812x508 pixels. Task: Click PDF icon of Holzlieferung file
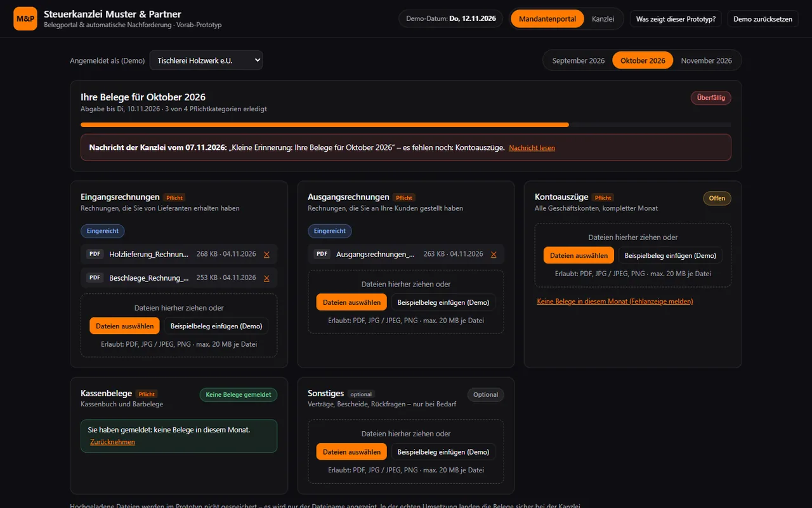(x=95, y=254)
